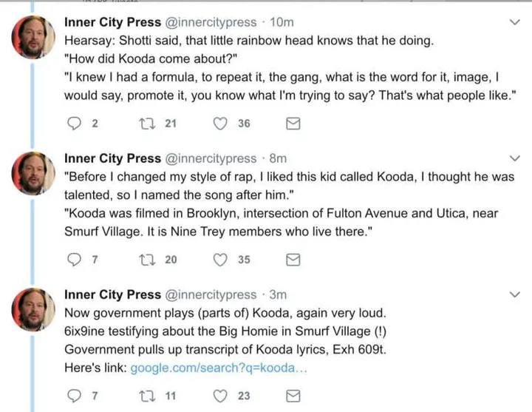Like the Exh 609t transcript tweet
The width and height of the screenshot is (532, 412).
pos(219,396)
